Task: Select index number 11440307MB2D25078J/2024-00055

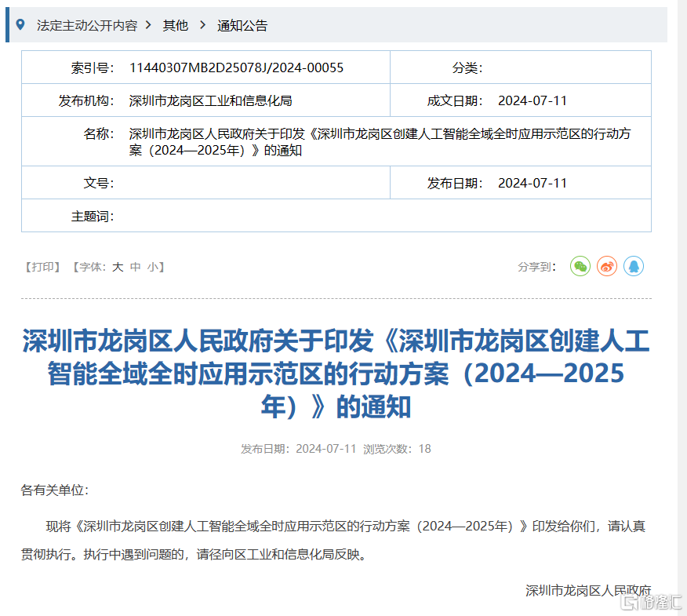Action: (x=236, y=67)
